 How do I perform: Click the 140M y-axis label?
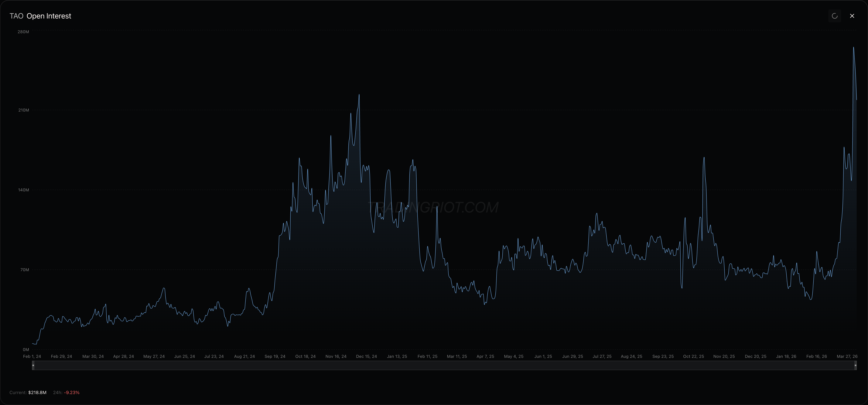24,190
